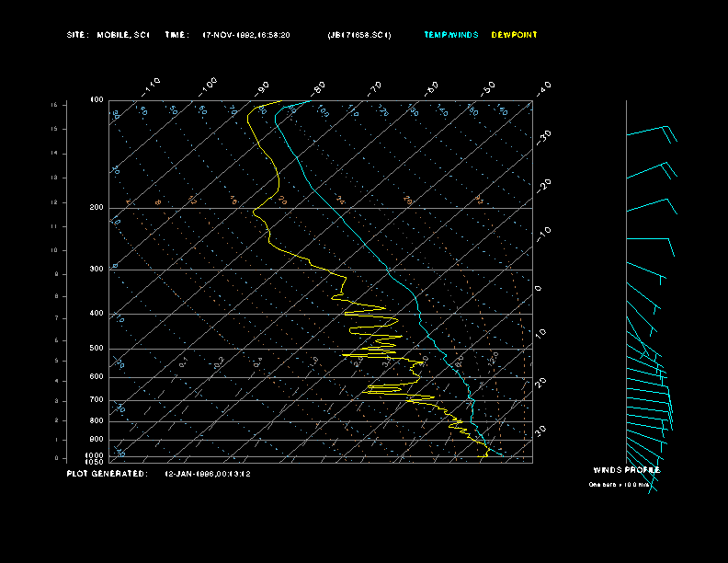Click the 0 degree isotherm label
728x563 pixels.
click(539, 289)
